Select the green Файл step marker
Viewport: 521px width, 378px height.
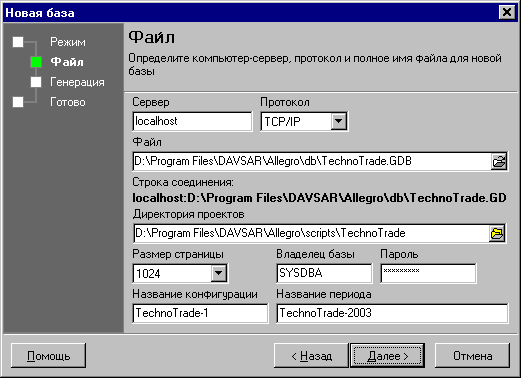36,62
